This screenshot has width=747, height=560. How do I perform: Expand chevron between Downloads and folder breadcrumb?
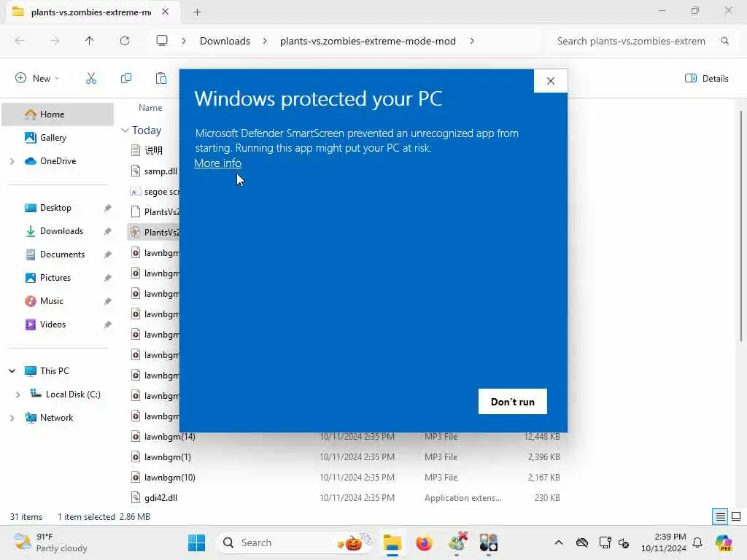click(x=265, y=41)
